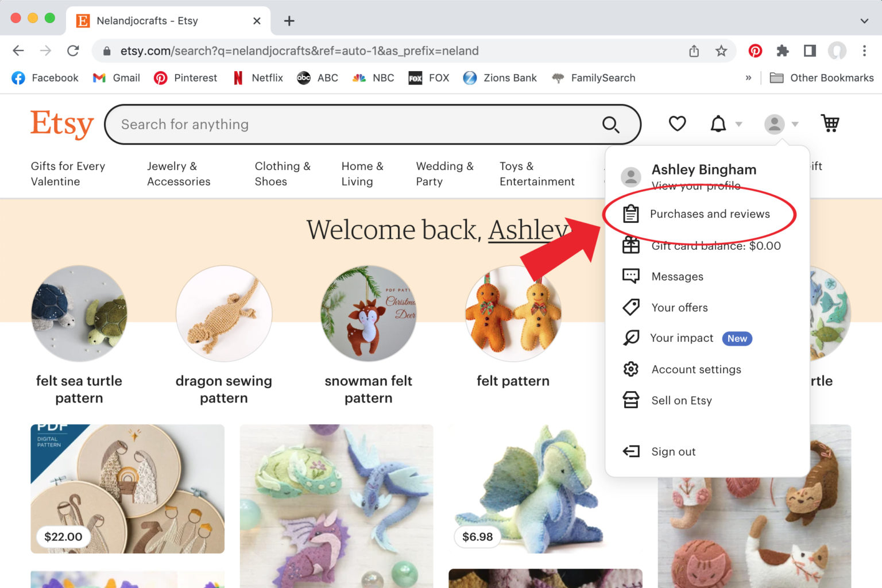Click the Pinterest bookmark icon
Image resolution: width=882 pixels, height=588 pixels.
coord(160,78)
